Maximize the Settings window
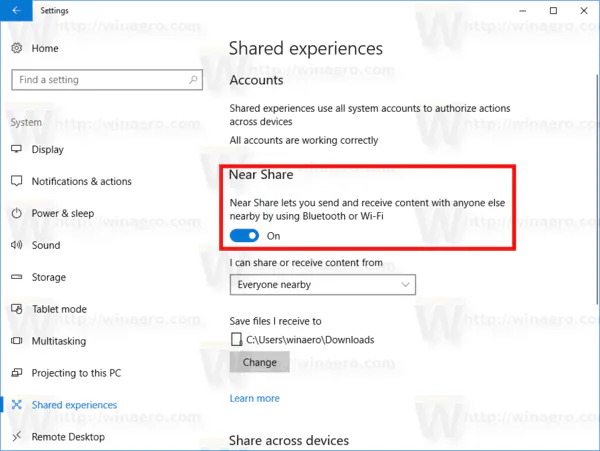This screenshot has height=451, width=600. [x=553, y=11]
